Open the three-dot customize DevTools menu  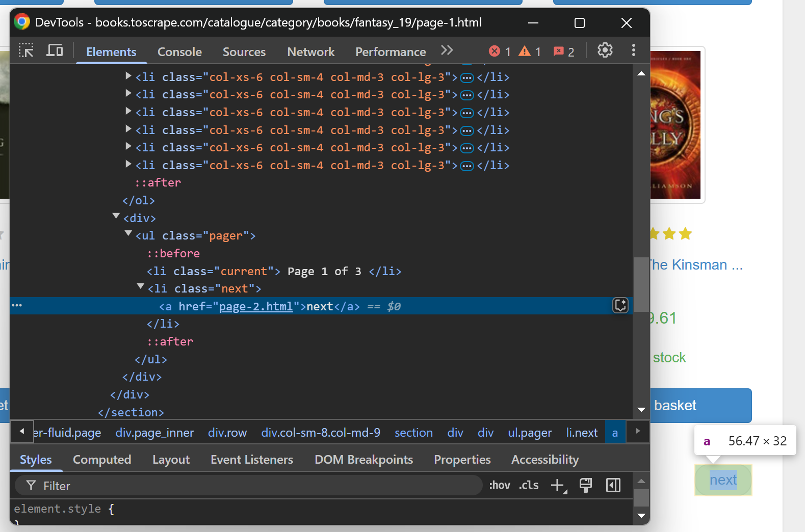coord(634,50)
